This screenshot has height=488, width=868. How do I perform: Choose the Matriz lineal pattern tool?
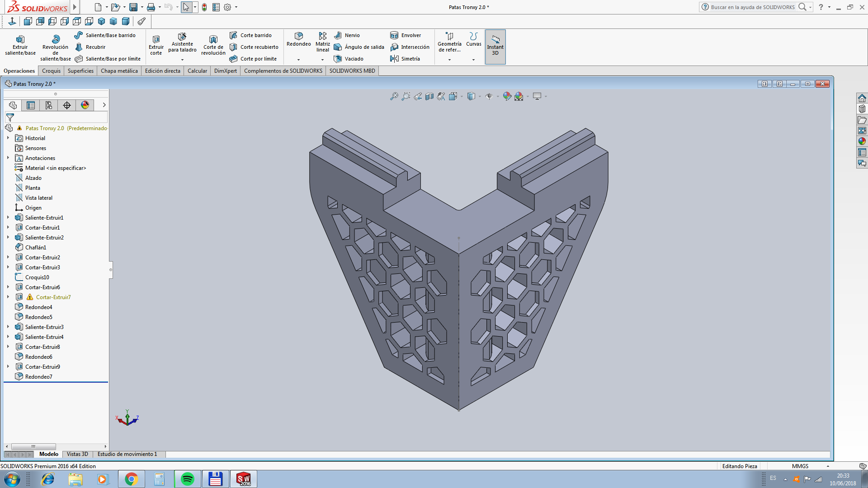(323, 42)
